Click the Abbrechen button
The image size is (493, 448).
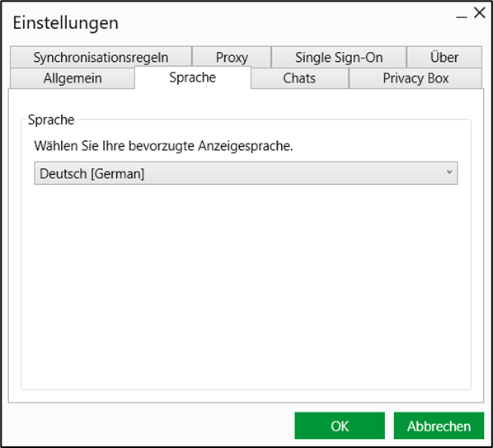click(439, 426)
